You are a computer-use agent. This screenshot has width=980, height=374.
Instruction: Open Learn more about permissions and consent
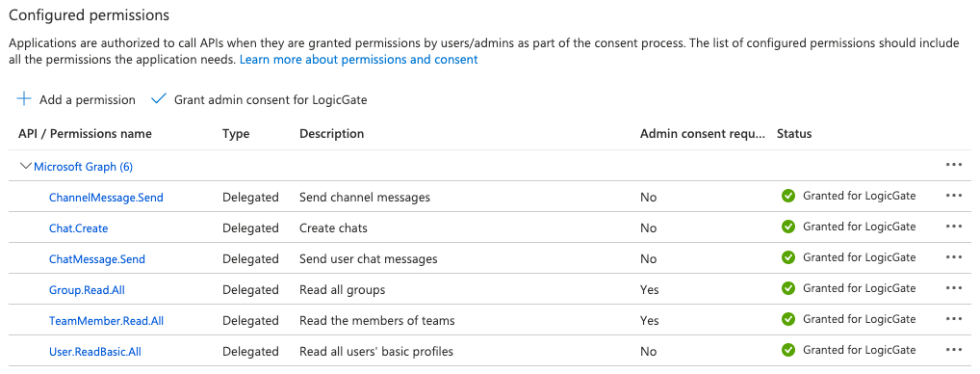click(x=359, y=60)
